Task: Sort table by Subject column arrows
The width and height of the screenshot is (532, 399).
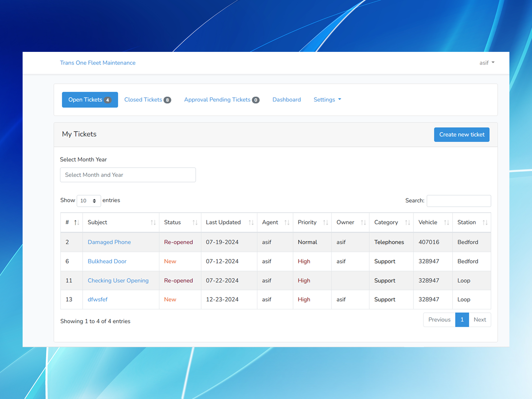Action: pyautogui.click(x=153, y=222)
